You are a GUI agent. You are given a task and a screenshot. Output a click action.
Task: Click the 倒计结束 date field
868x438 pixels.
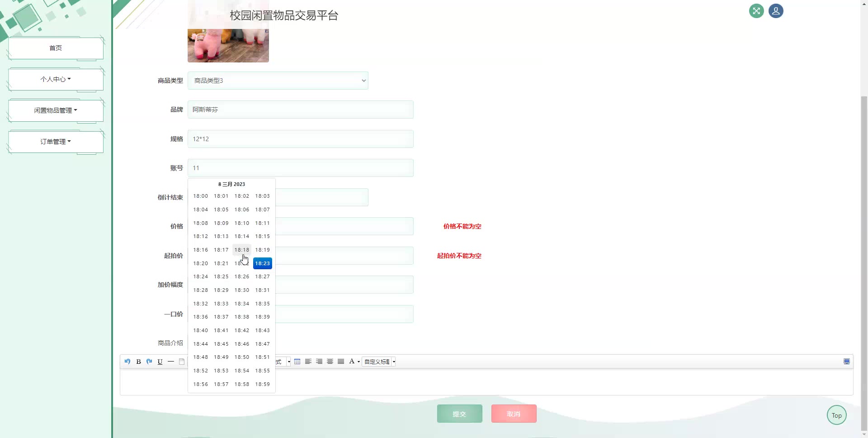322,197
